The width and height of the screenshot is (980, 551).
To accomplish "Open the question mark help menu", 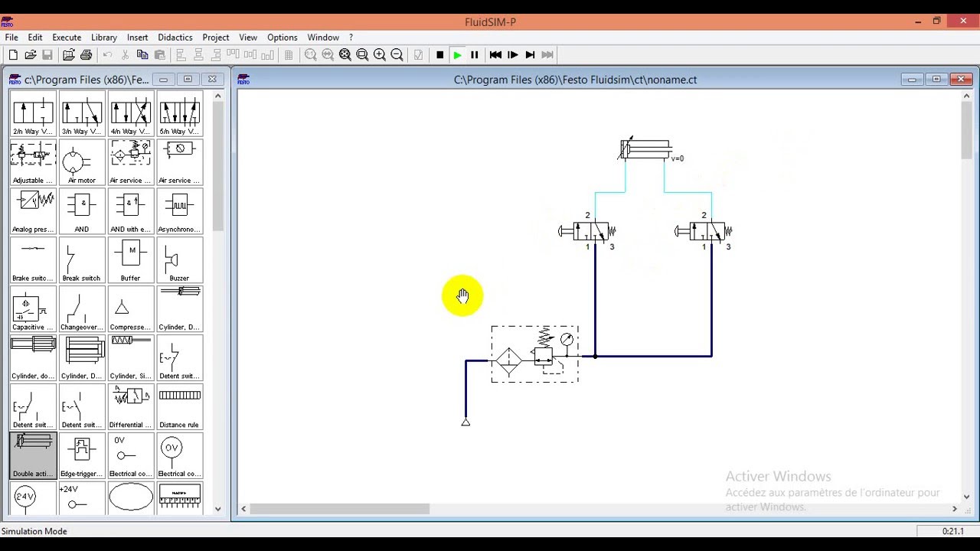I will (x=351, y=37).
